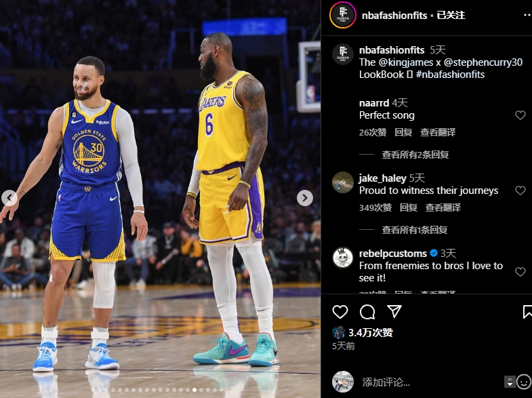Screen dimensions: 532x398
Task: Save post with bookmark icon
Action: (x=527, y=311)
